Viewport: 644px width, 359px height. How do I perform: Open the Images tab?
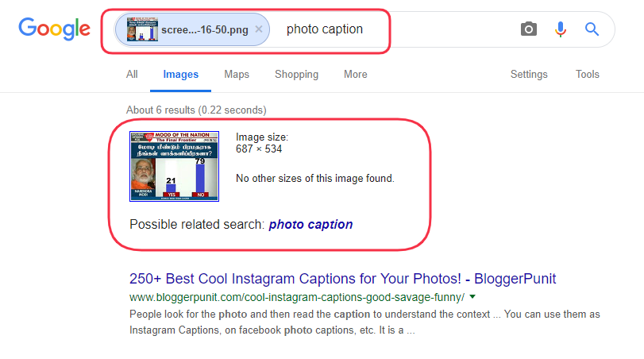181,75
